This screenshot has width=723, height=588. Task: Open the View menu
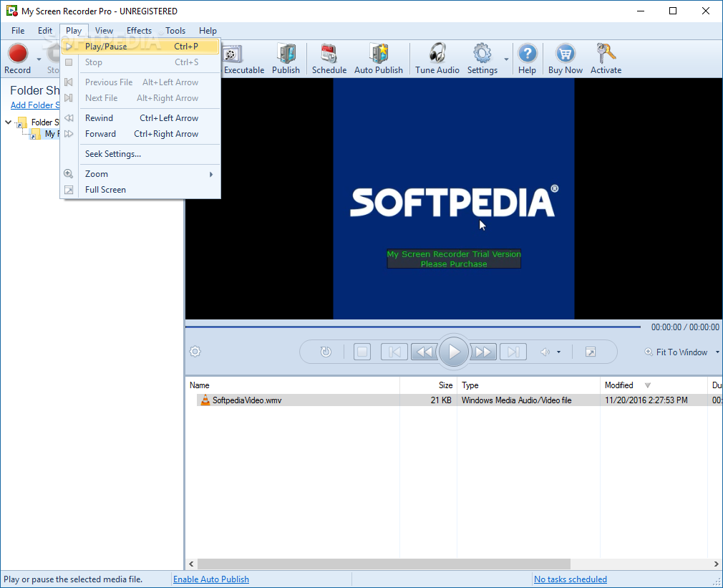(105, 30)
